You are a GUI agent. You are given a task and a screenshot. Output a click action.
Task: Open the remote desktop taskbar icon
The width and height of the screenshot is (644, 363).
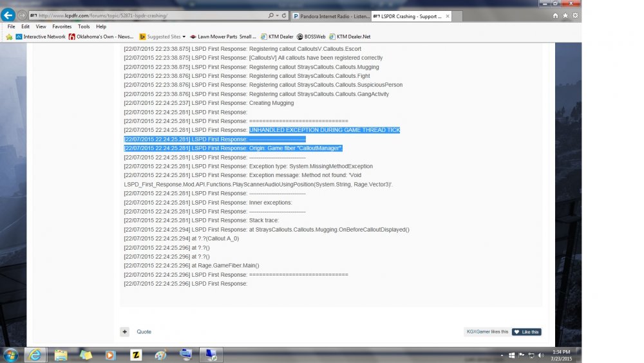(x=211, y=355)
